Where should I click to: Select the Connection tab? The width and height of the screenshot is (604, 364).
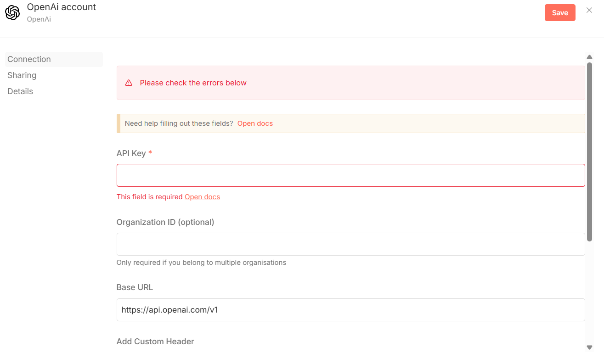[29, 59]
